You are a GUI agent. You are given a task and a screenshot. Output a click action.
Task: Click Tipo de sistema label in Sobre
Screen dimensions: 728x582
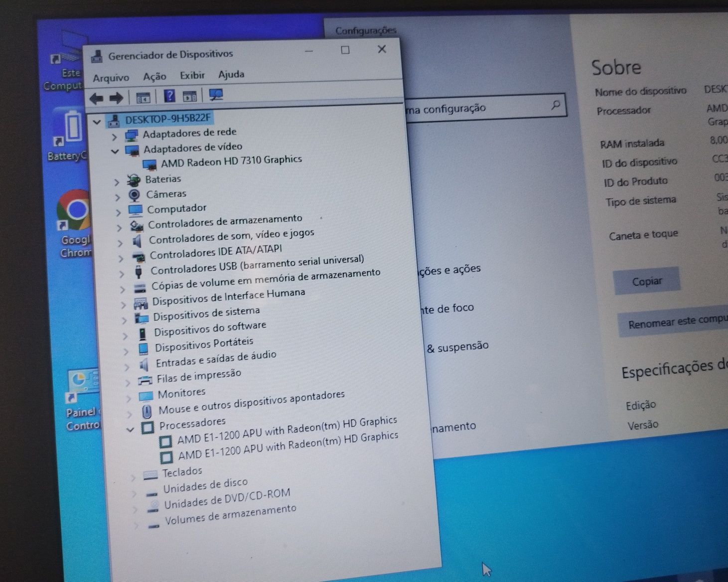(x=641, y=201)
